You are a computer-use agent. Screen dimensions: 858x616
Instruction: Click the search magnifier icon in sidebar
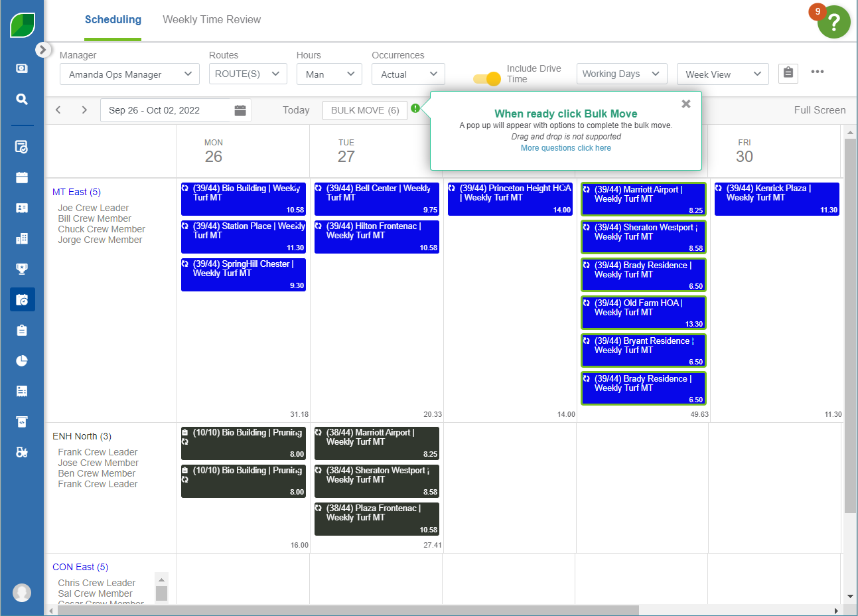click(x=22, y=99)
